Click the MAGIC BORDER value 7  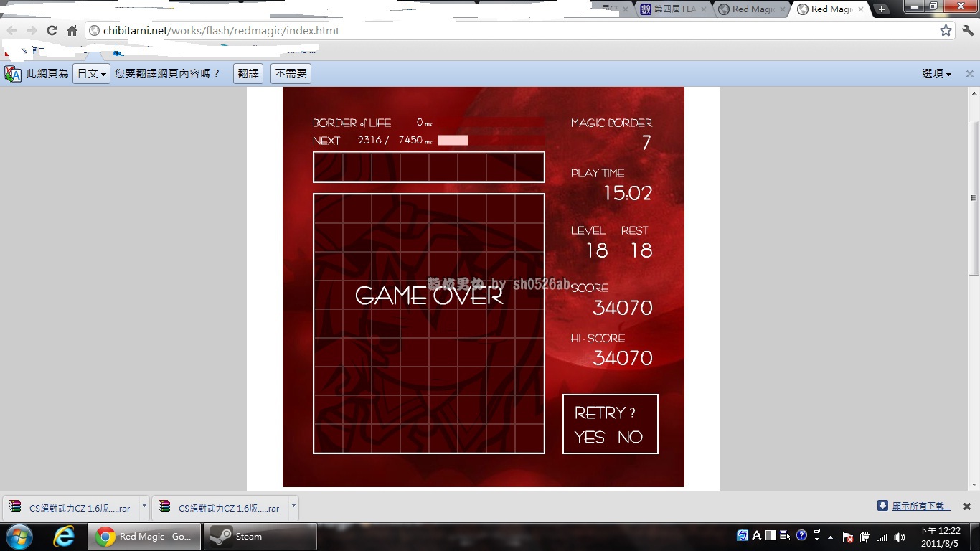pyautogui.click(x=646, y=143)
